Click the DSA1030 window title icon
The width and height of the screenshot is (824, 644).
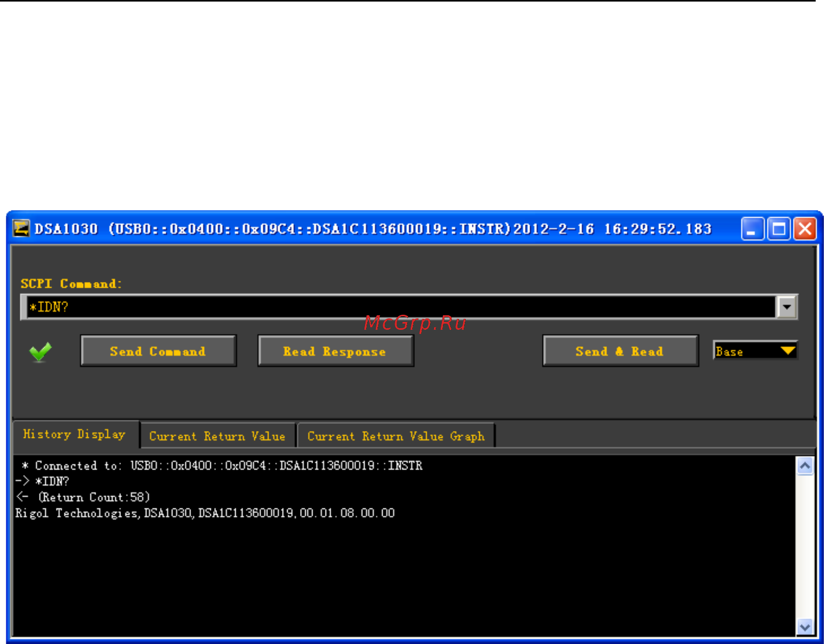pyautogui.click(x=21, y=229)
